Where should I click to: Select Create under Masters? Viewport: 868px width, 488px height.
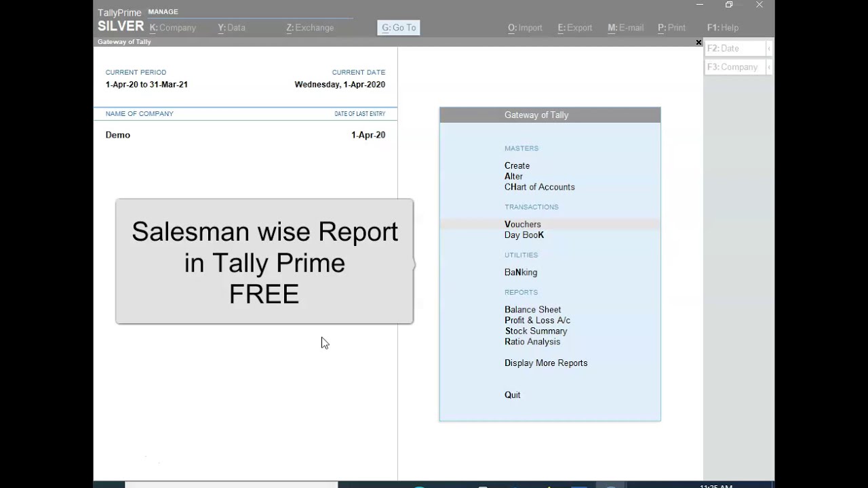(x=517, y=165)
